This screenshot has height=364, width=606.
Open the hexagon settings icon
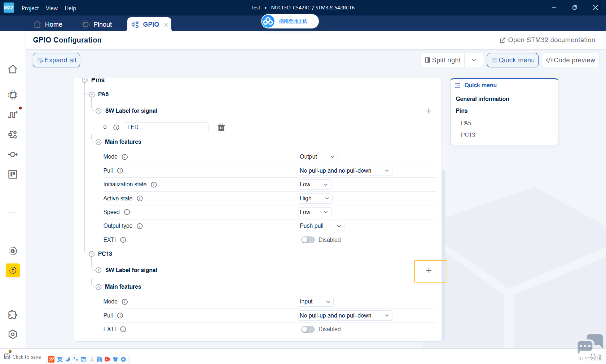[x=13, y=334]
